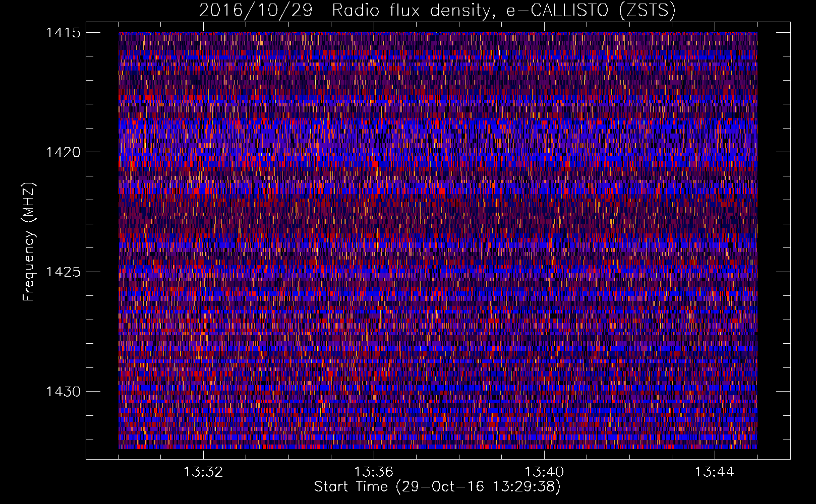816x504 pixels.
Task: Click the 'Start Time (29-Oct-16 13:29:38)' label
Action: [x=437, y=487]
